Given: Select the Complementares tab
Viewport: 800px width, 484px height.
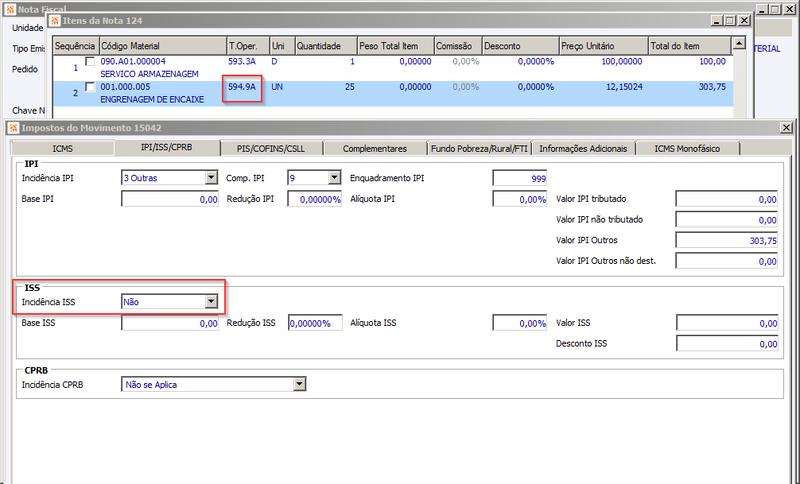Looking at the screenshot, I should pos(375,148).
